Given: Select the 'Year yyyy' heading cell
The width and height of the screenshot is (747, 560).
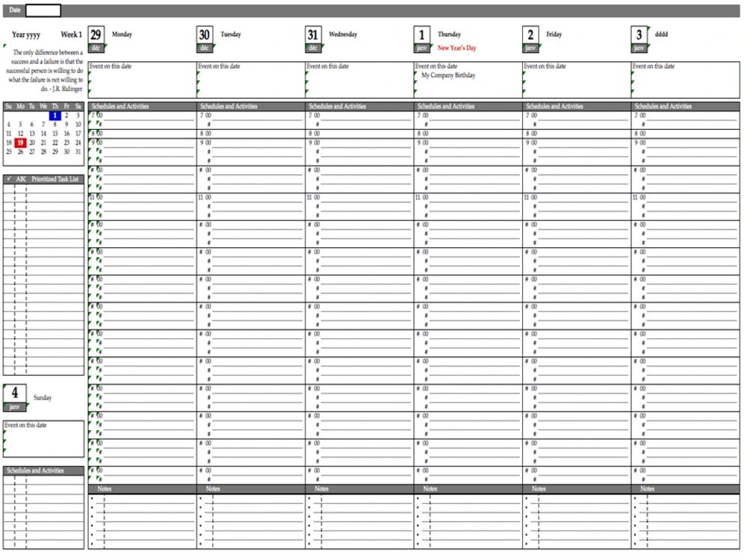Looking at the screenshot, I should (26, 35).
